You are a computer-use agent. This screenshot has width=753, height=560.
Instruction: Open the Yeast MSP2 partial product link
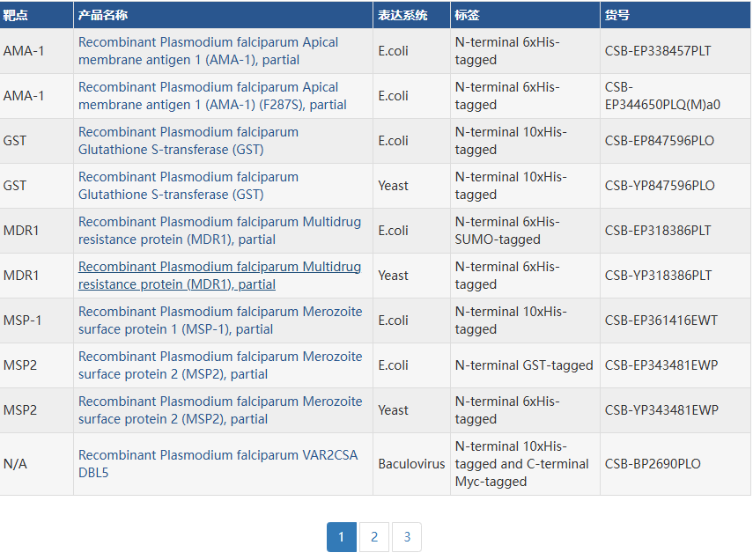(x=220, y=410)
